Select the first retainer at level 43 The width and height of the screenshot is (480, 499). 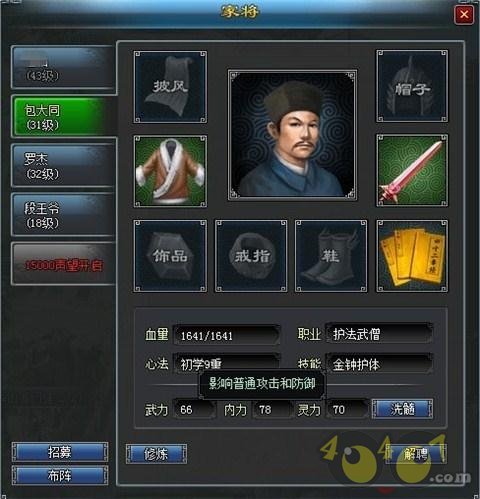(x=63, y=67)
